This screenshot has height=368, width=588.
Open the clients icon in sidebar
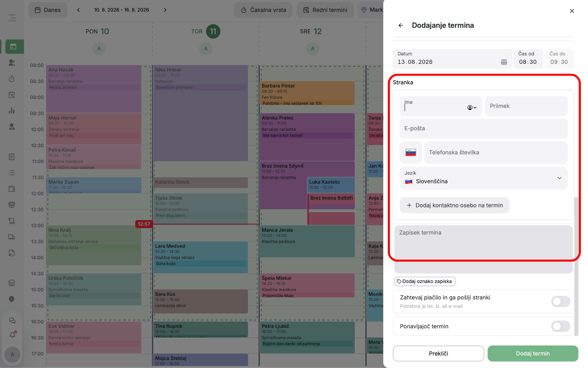[x=12, y=63]
